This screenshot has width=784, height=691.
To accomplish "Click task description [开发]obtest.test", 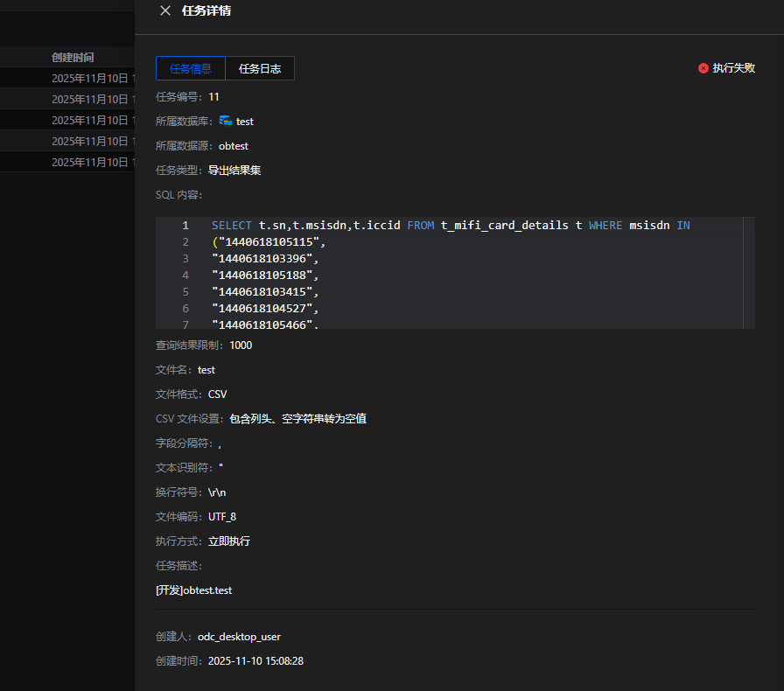I will coord(193,590).
